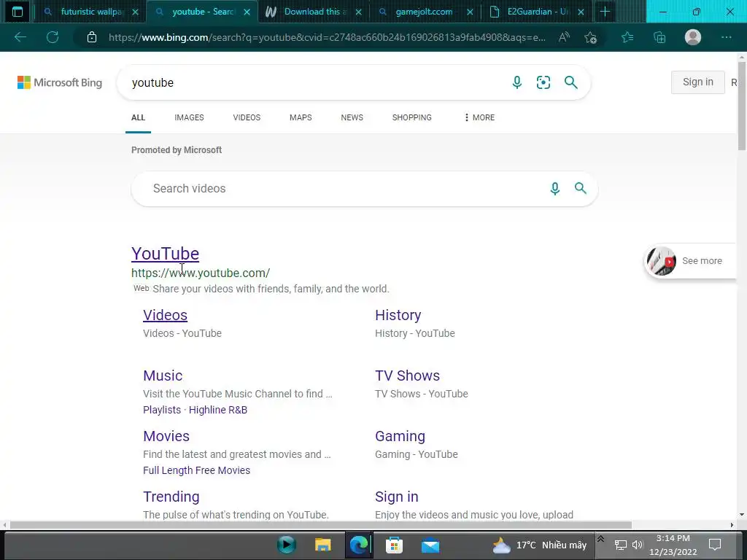Viewport: 747px width, 560px height.
Task: Start voice search in the main Bing box
Action: [517, 82]
